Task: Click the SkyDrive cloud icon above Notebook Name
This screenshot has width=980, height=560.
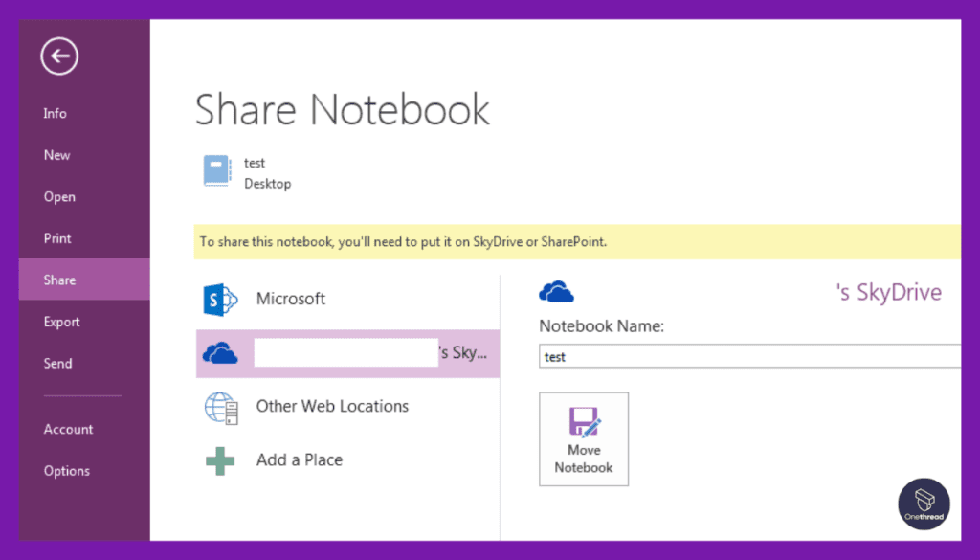Action: tap(556, 292)
